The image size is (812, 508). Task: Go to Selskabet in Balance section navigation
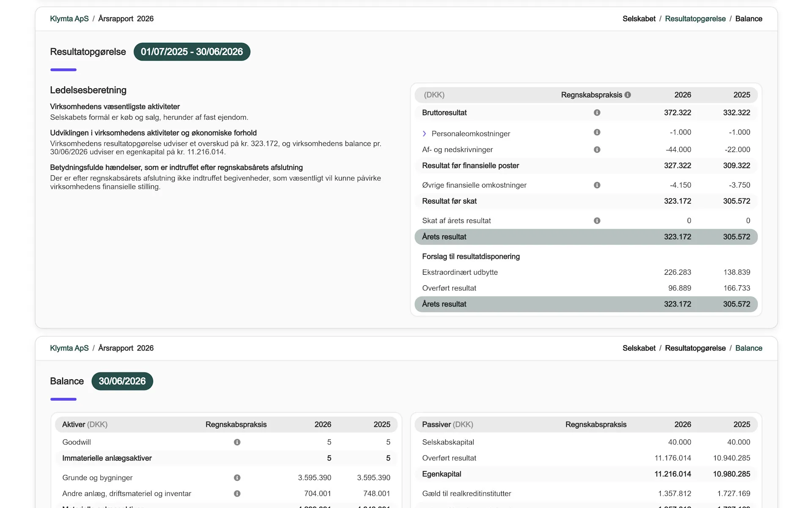pyautogui.click(x=639, y=348)
